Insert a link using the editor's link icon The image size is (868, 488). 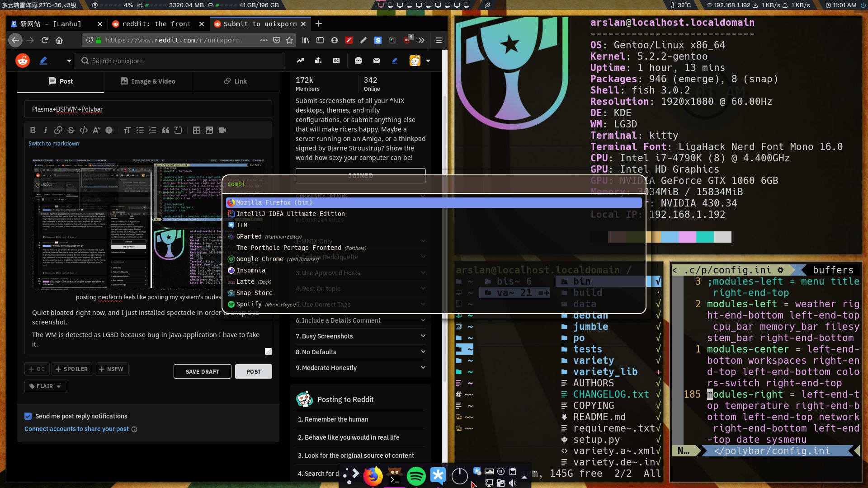click(x=58, y=130)
